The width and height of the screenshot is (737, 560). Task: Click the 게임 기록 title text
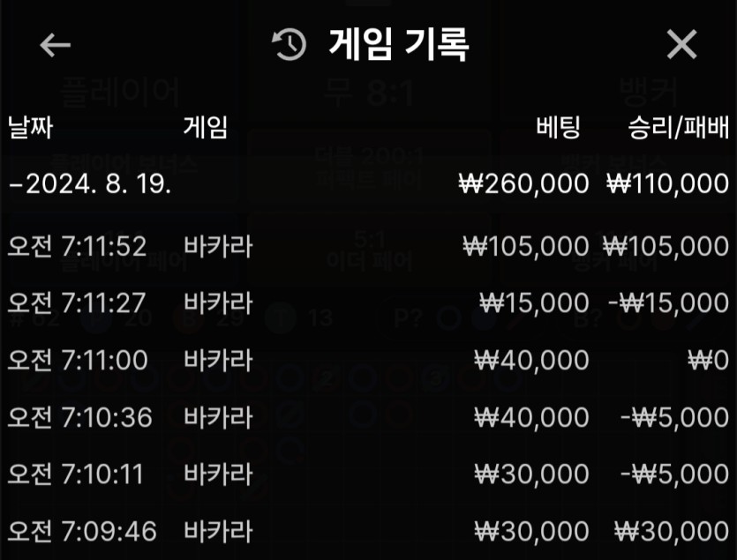coord(399,45)
